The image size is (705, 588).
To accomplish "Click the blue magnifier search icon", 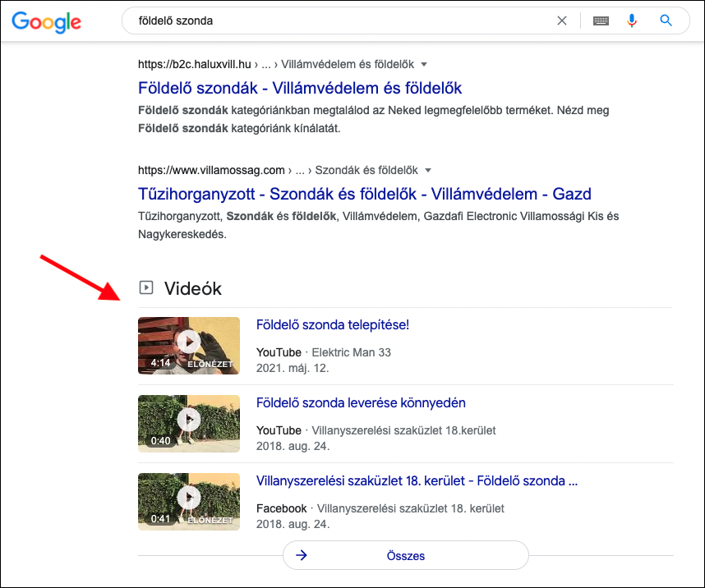I will (x=666, y=21).
